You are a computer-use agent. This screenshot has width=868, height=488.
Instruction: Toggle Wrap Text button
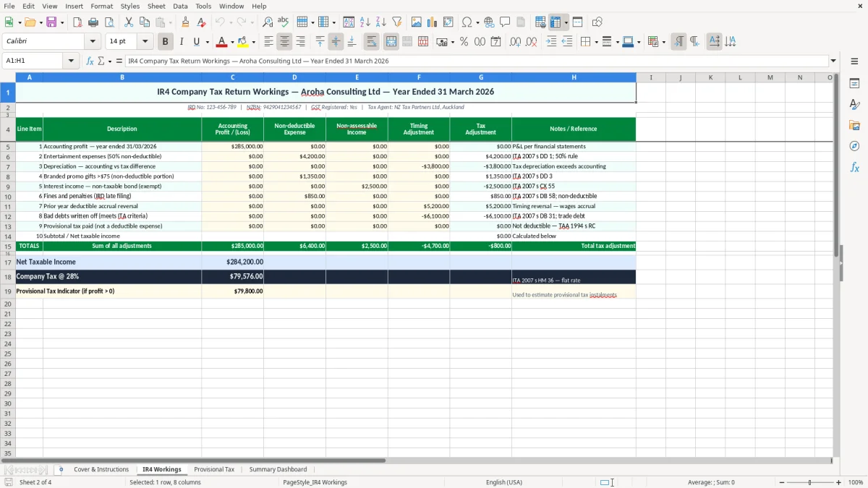click(x=371, y=42)
